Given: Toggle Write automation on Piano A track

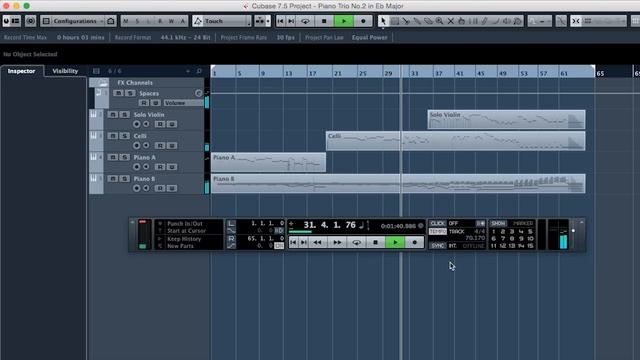Looking at the screenshot, I should point(172,167).
